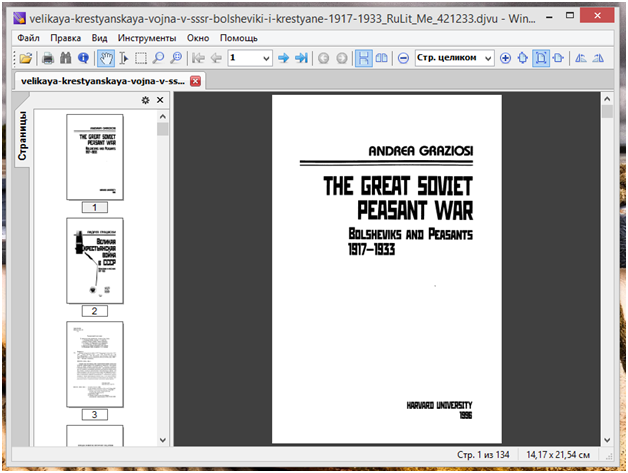Go to first page arrow
Image resolution: width=628 pixels, height=473 pixels.
click(x=198, y=58)
